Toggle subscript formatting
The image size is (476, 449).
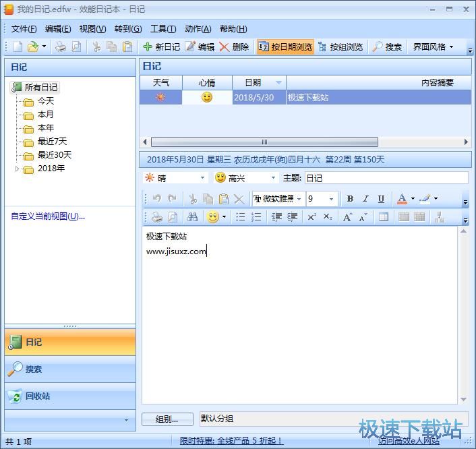click(x=328, y=217)
